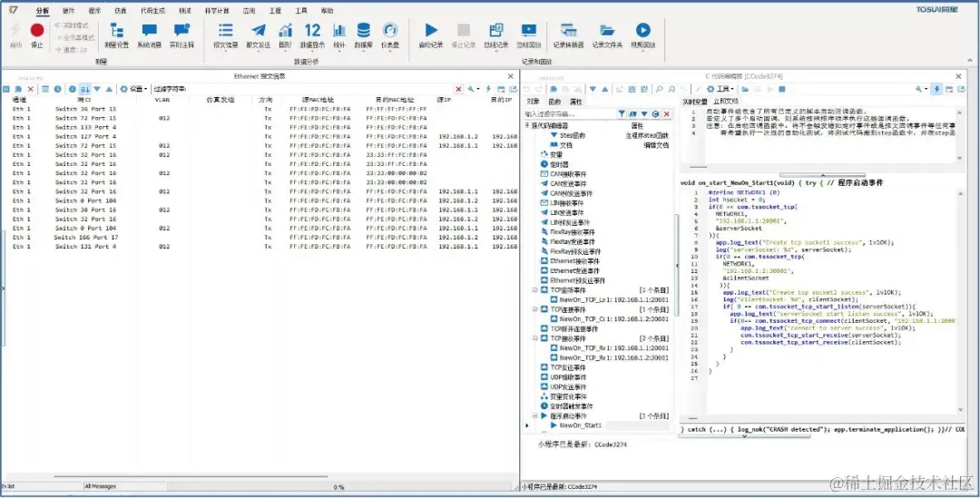Viewport: 980px width, 498px height.
Task: Click the red 停止 (stop) ribbon button
Action: 37,35
